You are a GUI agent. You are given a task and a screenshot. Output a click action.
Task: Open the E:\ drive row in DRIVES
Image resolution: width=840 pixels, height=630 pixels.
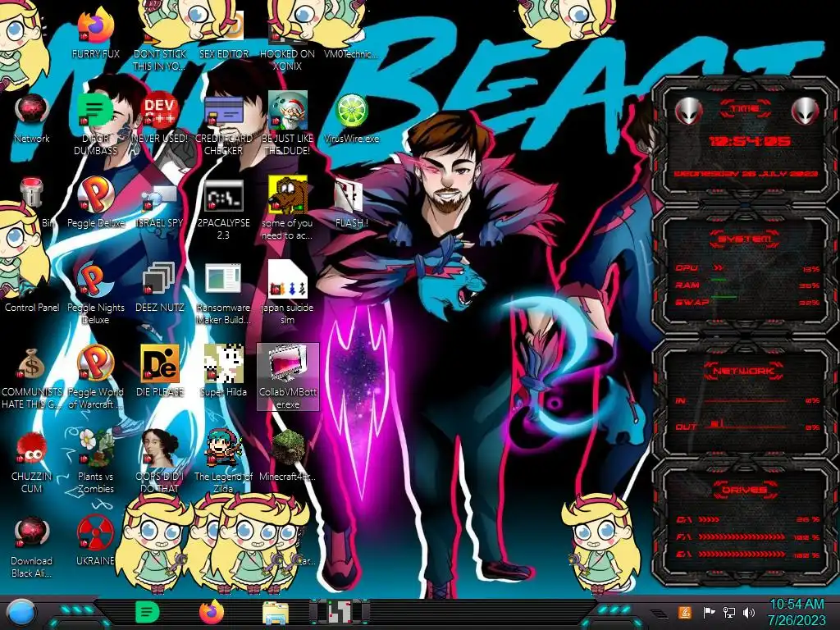[x=746, y=555]
